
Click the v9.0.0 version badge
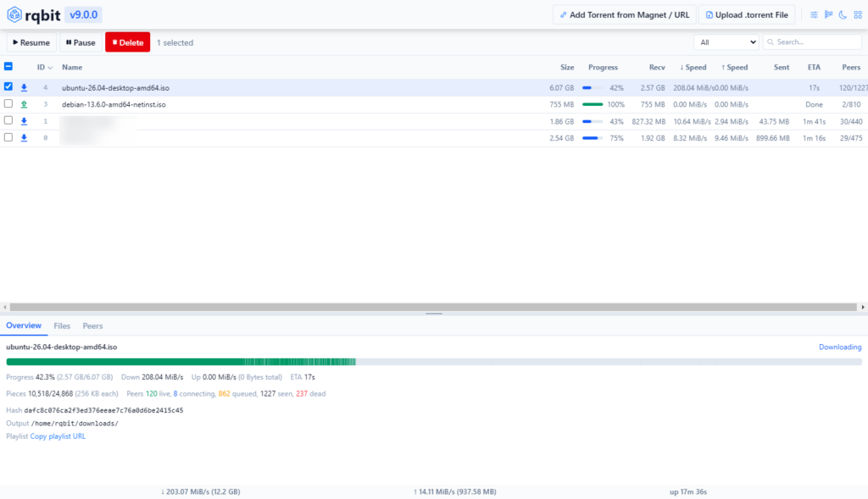84,15
